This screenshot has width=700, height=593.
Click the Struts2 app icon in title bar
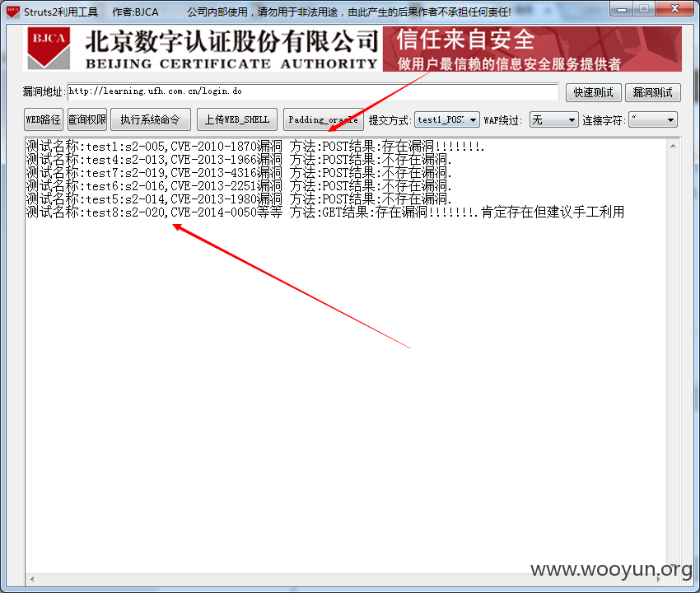[x=13, y=12]
